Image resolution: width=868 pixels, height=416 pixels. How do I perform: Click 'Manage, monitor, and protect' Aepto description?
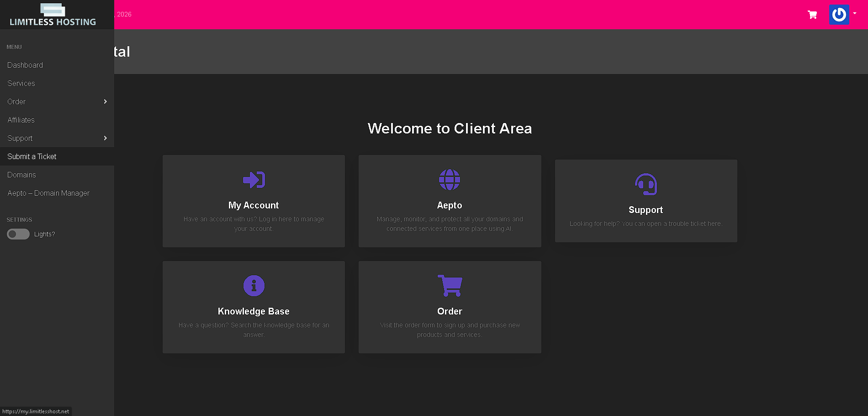pyautogui.click(x=450, y=224)
